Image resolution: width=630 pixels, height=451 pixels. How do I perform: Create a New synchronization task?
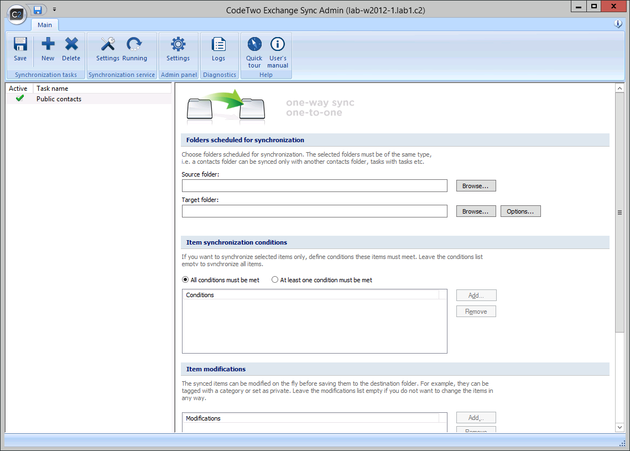click(x=48, y=49)
